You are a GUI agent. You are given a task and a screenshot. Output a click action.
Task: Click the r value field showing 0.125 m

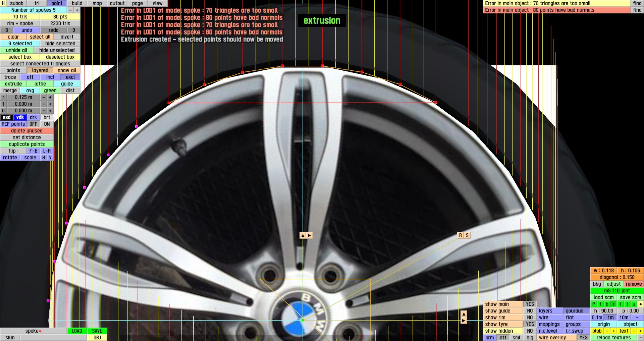pyautogui.click(x=23, y=97)
